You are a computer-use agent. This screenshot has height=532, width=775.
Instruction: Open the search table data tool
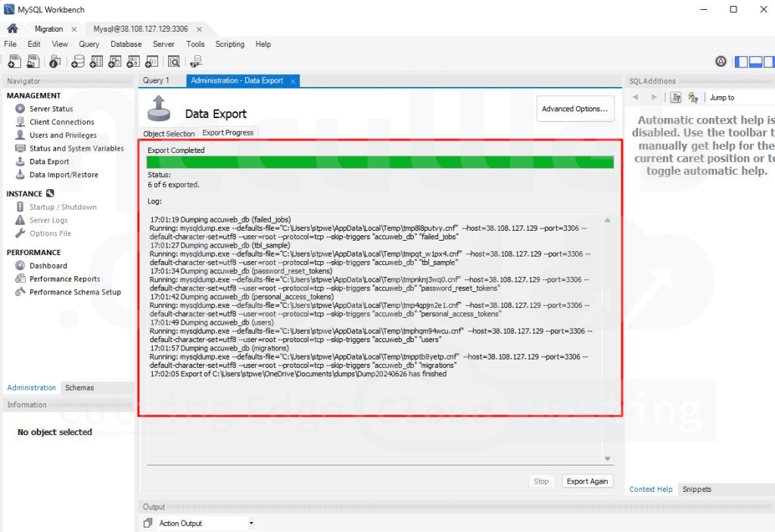tap(175, 61)
